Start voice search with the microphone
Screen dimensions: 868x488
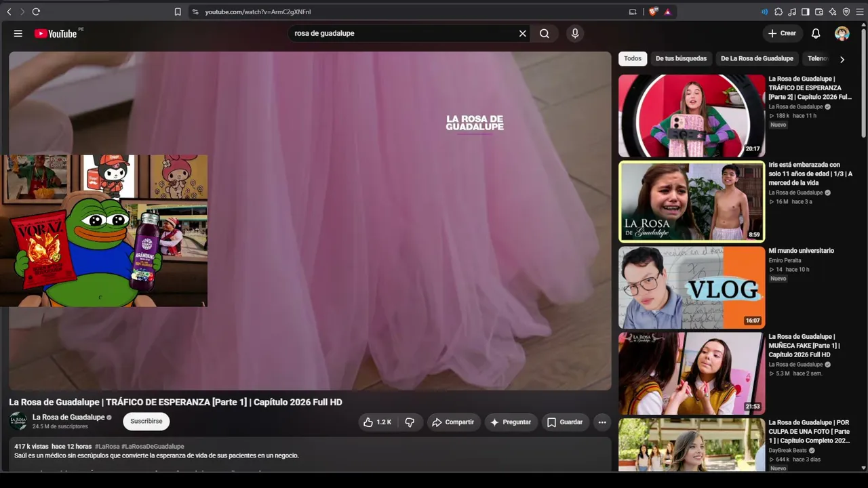[x=575, y=33]
